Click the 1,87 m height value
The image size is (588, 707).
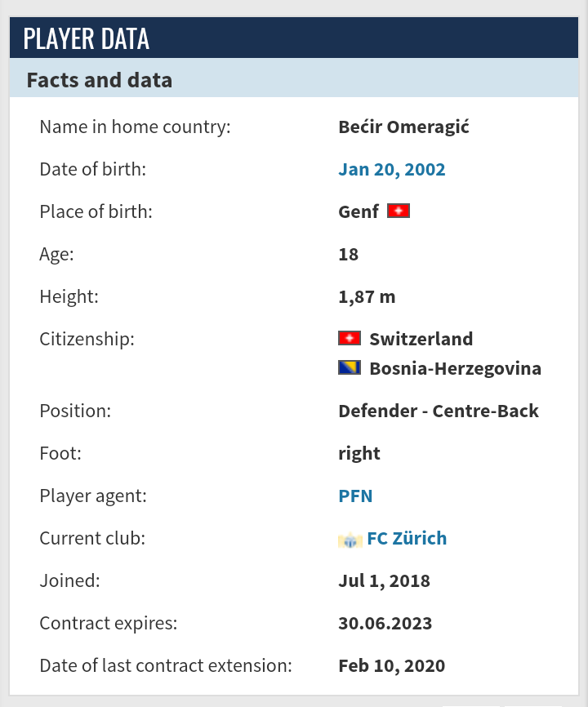(x=367, y=297)
